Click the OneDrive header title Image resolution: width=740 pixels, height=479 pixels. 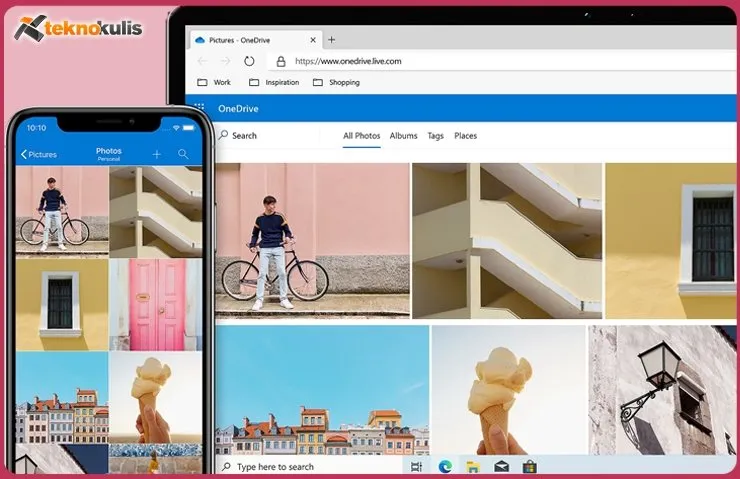(238, 109)
